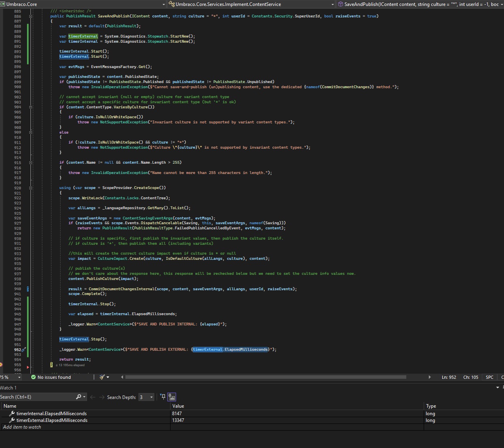Click the Ch: 105 status indicator

471,377
